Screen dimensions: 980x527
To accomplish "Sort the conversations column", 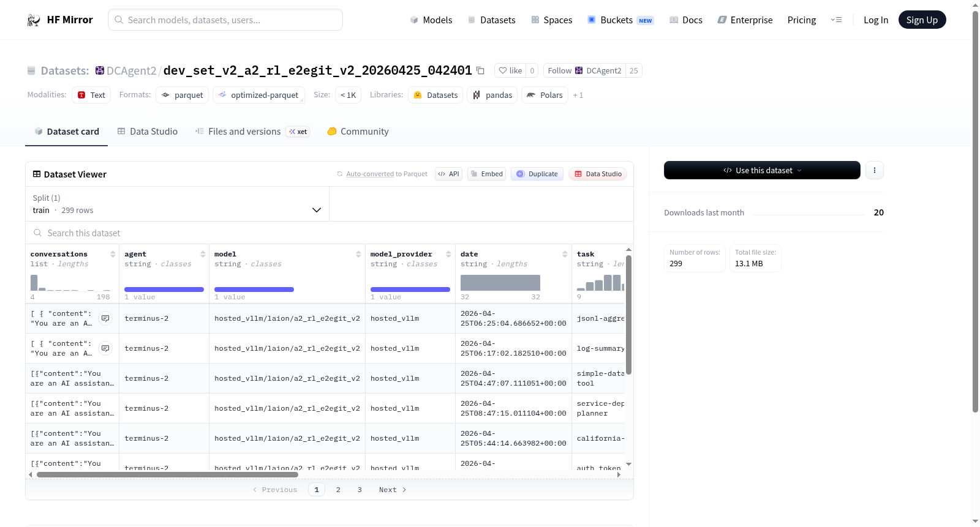I will 113,254.
